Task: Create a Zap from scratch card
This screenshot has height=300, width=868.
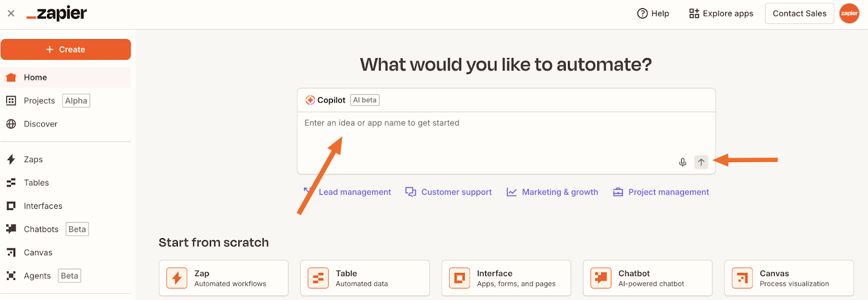Action: point(224,278)
